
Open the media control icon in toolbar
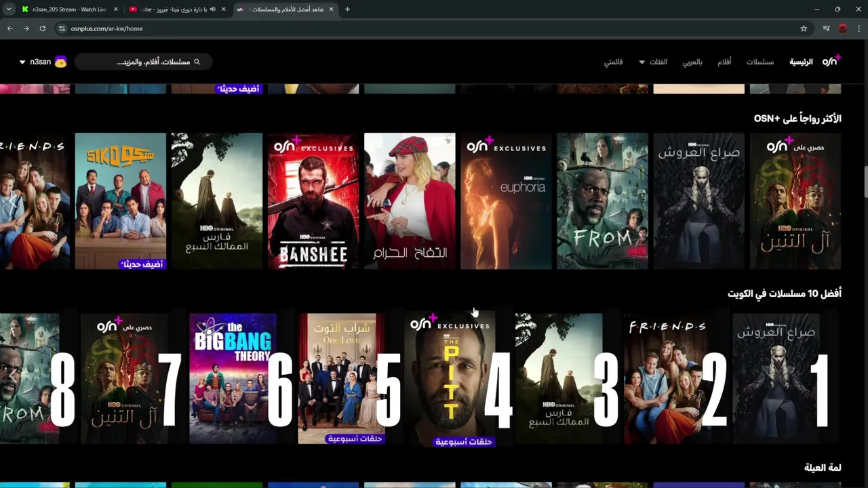(x=826, y=28)
